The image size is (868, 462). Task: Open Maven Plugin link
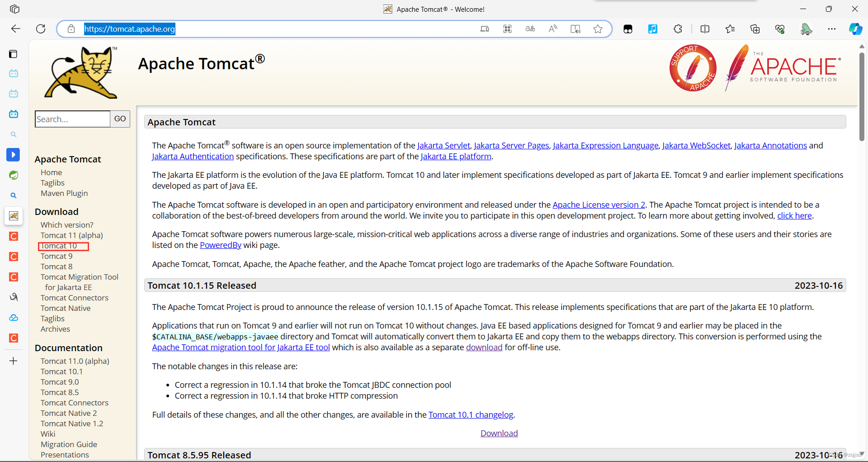point(64,193)
